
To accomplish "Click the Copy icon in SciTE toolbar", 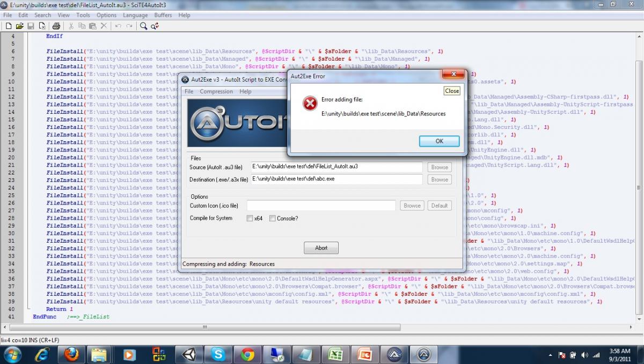I will [82, 26].
